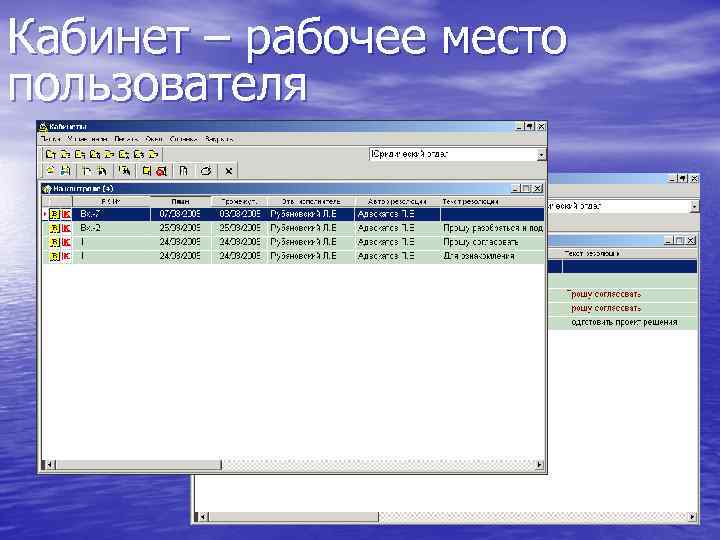
Task: Click red K icon in the Вх-7 row
Action: (x=66, y=214)
